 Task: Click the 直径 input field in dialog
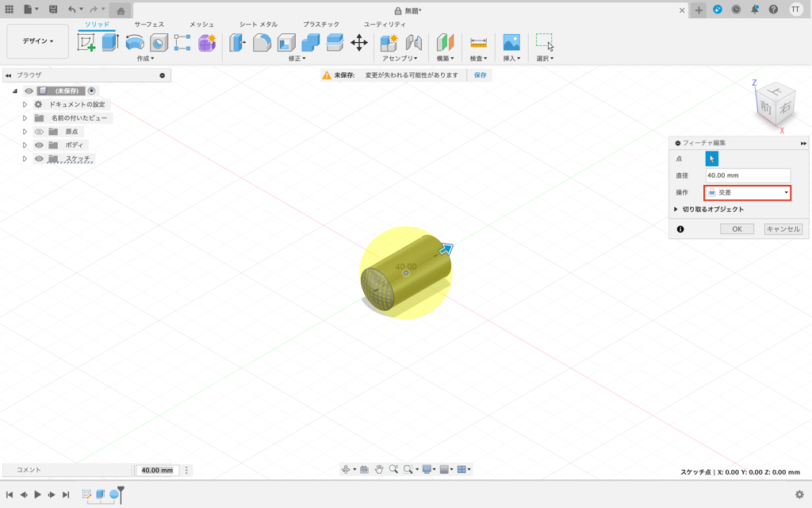point(748,175)
